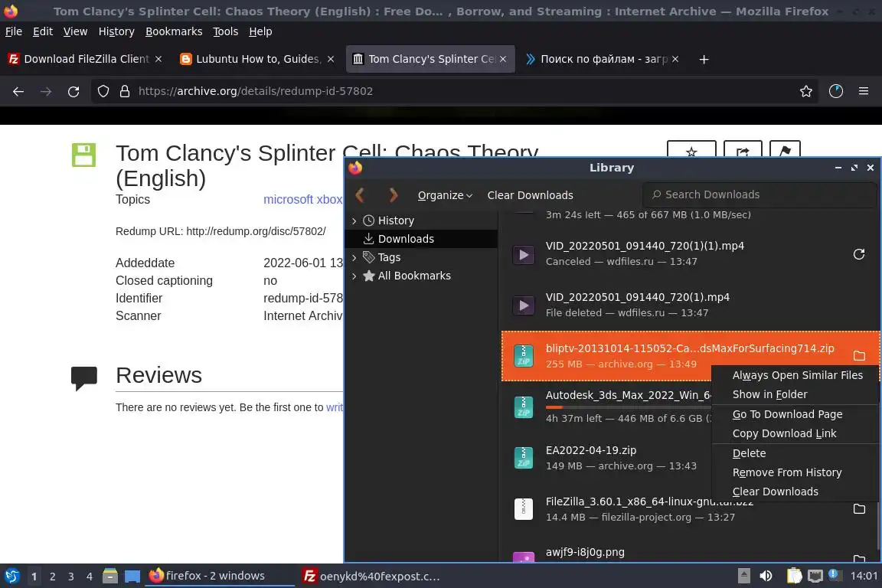The width and height of the screenshot is (882, 588).
Task: Open the Edit menu
Action: point(43,31)
